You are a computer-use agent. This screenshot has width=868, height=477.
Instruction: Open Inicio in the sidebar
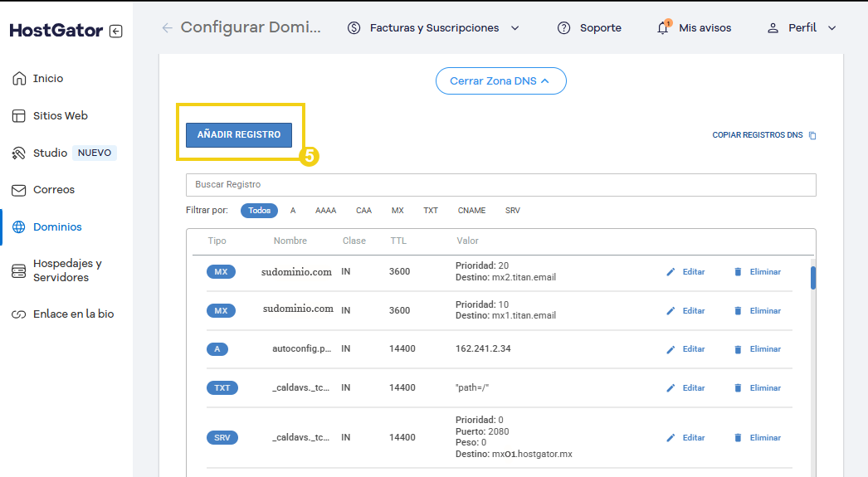48,79
